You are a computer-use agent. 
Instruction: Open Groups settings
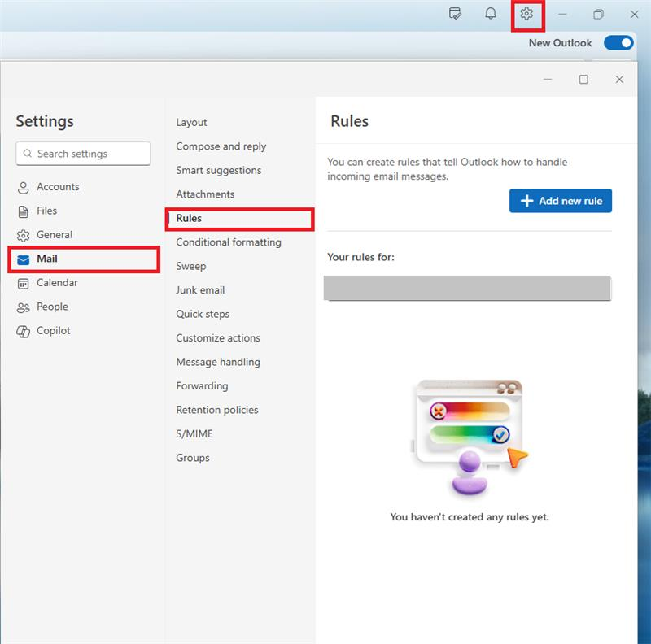click(x=193, y=458)
